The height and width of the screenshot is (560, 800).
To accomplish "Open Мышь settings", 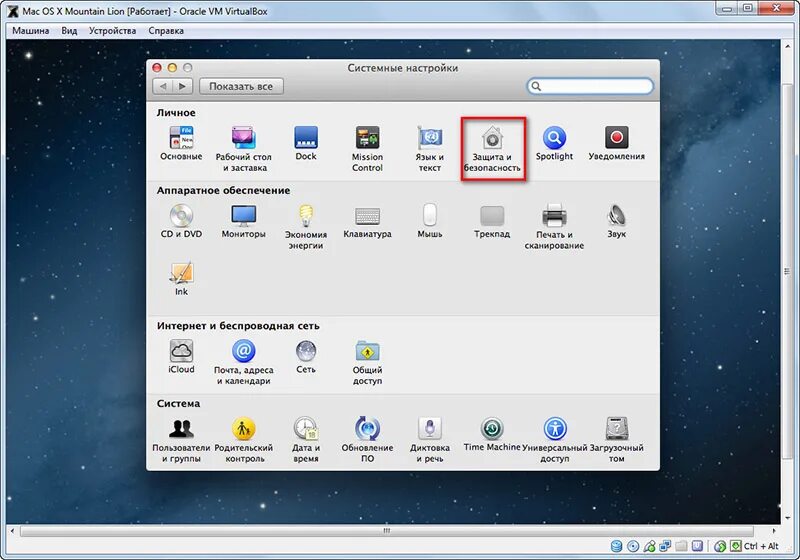I will 430,221.
